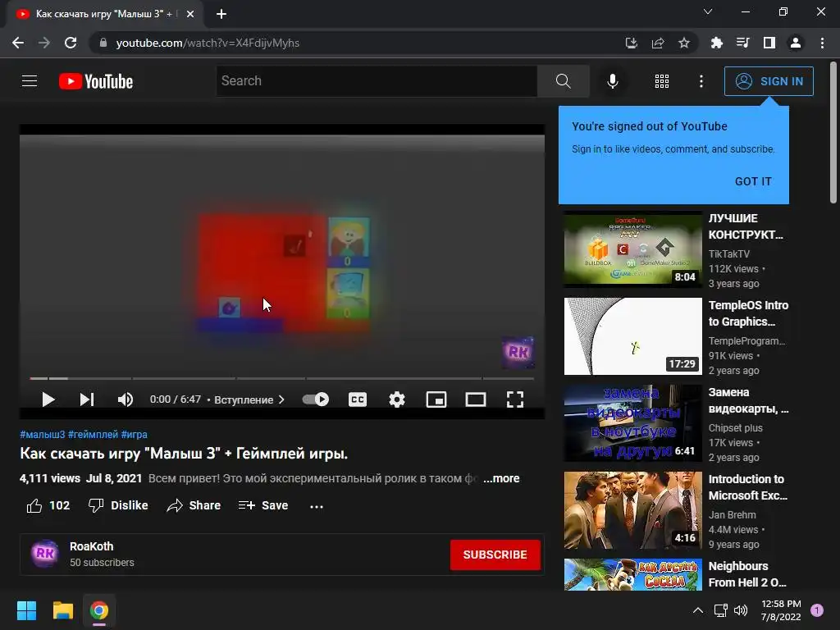Expand the Вступление chapter list
Screen dimensions: 840x630
click(x=249, y=399)
